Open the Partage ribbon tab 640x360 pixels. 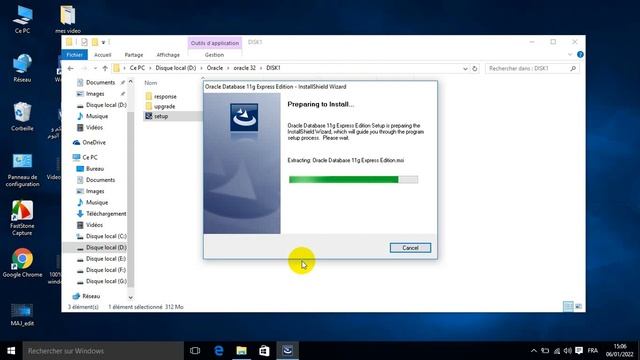(x=134, y=55)
